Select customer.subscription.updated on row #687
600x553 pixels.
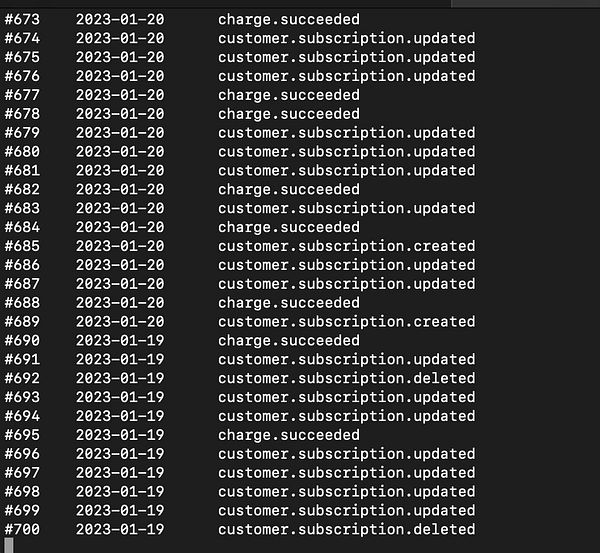pyautogui.click(x=346, y=284)
